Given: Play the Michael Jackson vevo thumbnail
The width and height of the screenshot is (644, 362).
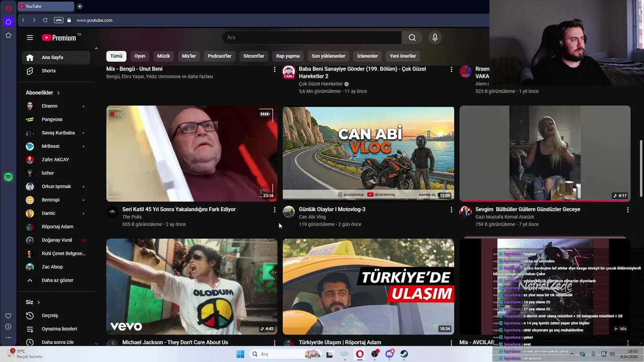Looking at the screenshot, I should pyautogui.click(x=192, y=287).
